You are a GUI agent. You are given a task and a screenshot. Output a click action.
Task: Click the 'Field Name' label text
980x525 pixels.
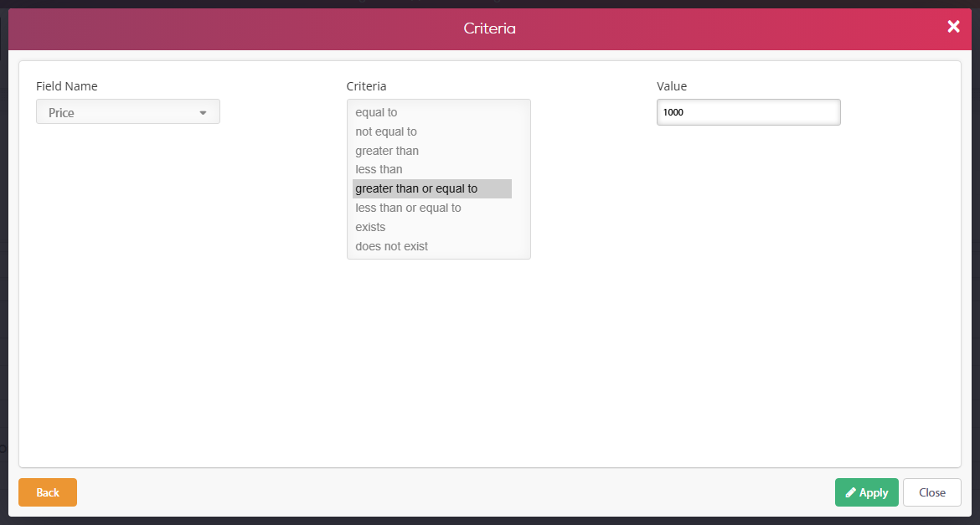point(67,86)
